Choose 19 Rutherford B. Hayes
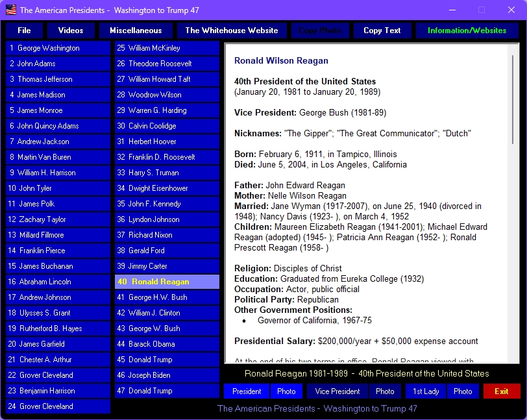 tap(58, 328)
